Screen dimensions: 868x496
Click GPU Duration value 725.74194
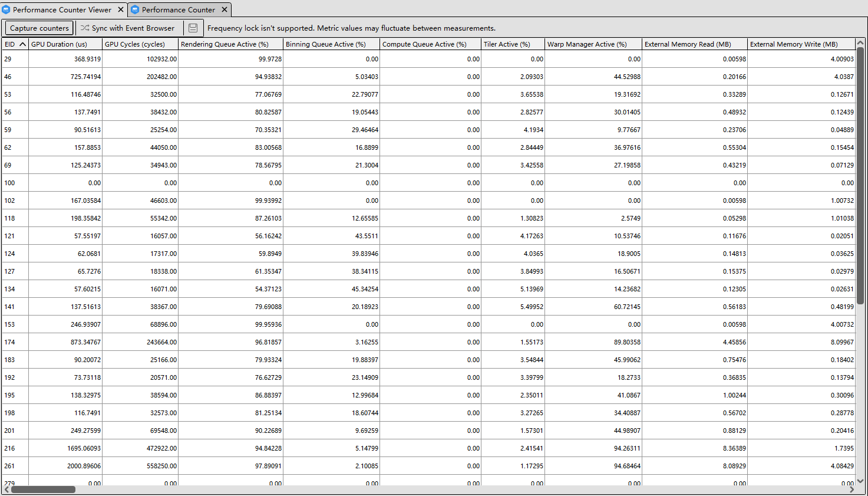tap(85, 77)
